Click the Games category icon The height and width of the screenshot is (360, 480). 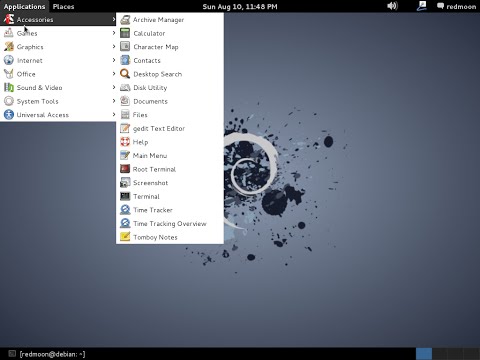tap(9, 33)
